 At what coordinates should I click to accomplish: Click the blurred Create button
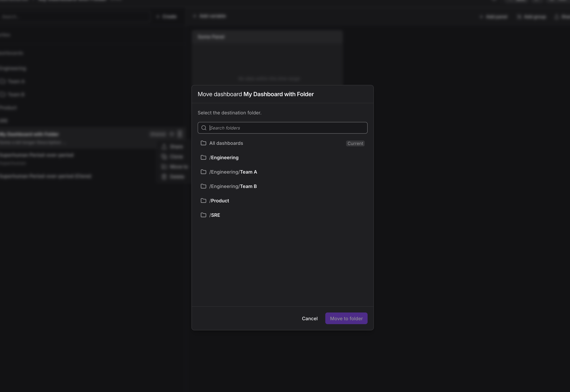point(168,17)
